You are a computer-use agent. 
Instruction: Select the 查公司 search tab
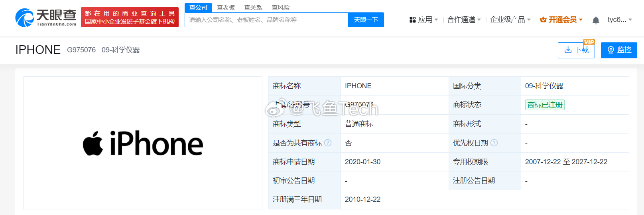198,8
